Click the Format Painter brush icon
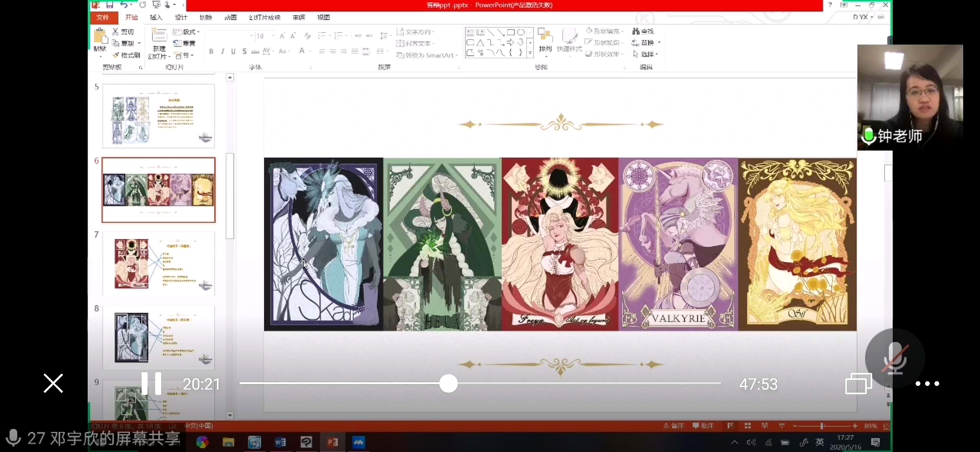 click(x=116, y=55)
